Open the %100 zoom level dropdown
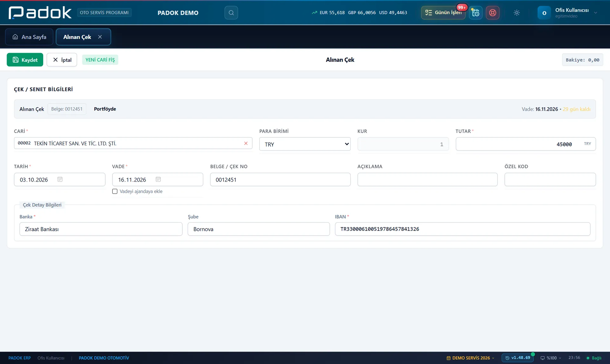Viewport: 610px width, 364px height. 551,358
